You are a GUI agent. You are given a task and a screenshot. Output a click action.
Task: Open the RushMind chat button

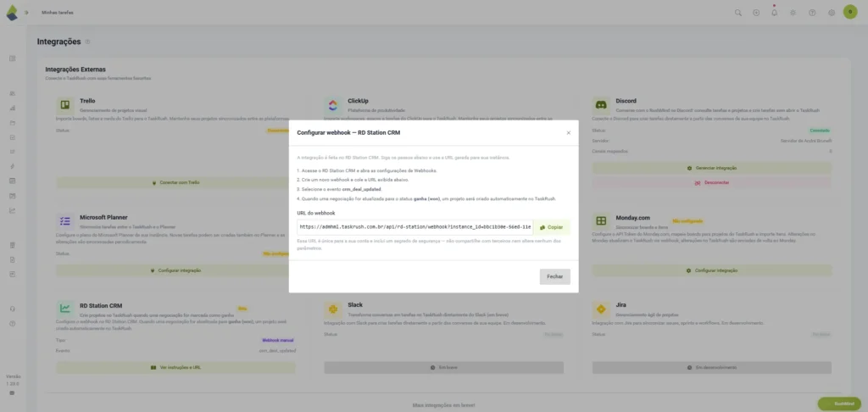tap(839, 404)
